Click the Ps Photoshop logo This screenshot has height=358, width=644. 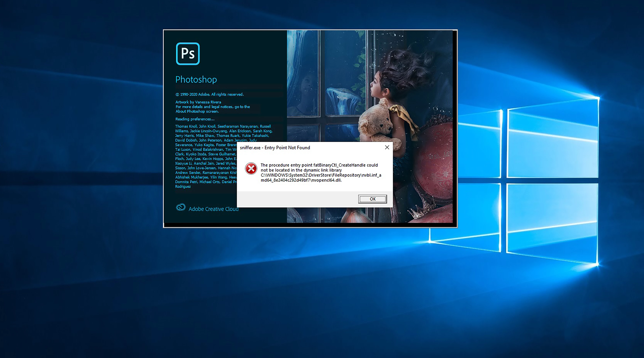pos(188,54)
